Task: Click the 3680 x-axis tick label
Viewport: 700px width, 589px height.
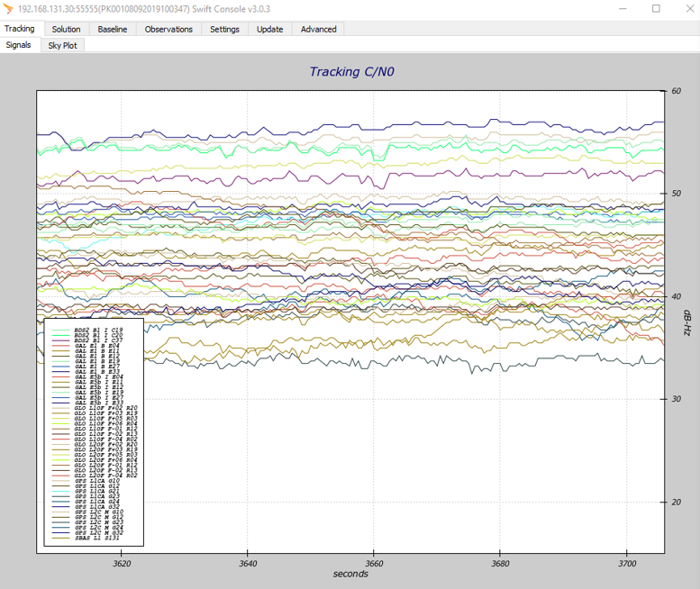Action: [500, 564]
